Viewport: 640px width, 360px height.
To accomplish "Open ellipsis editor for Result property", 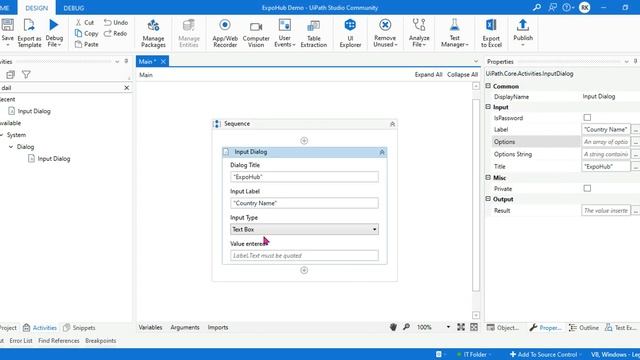I will [636, 211].
